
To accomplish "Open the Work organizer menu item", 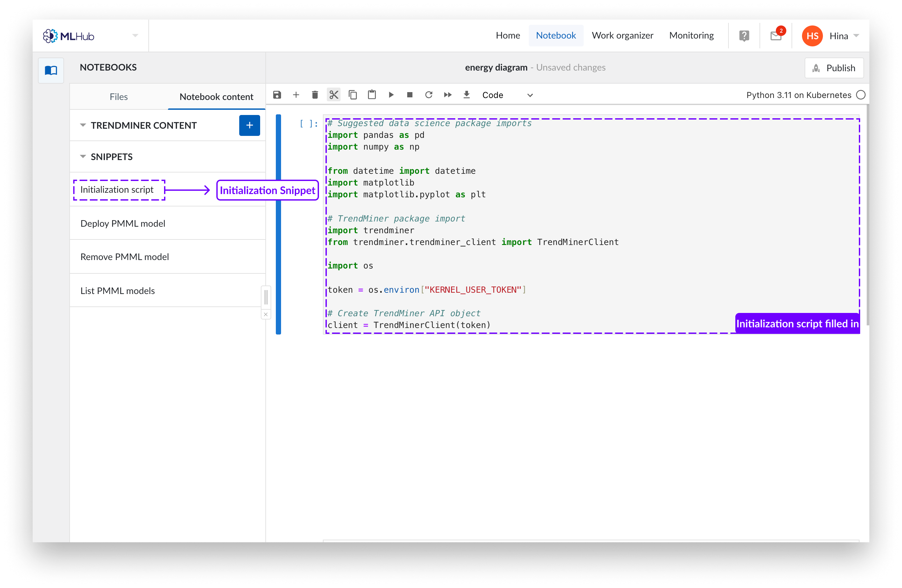I will click(622, 36).
